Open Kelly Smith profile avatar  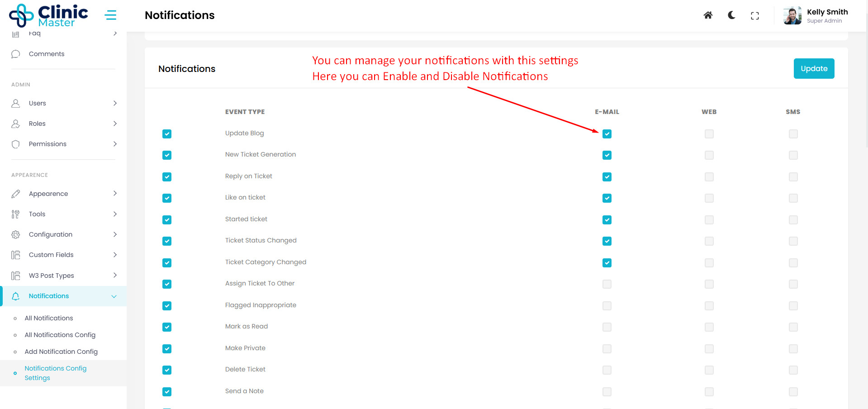click(x=792, y=16)
